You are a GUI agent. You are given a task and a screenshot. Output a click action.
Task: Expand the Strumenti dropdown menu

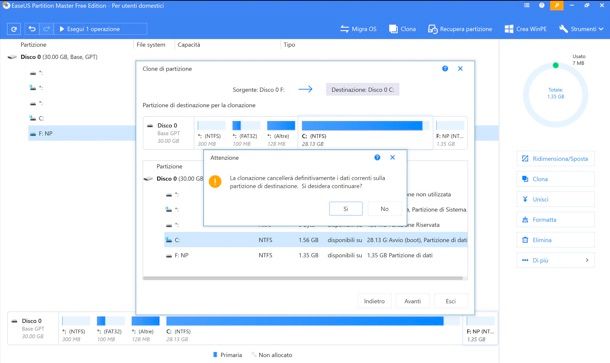[581, 29]
